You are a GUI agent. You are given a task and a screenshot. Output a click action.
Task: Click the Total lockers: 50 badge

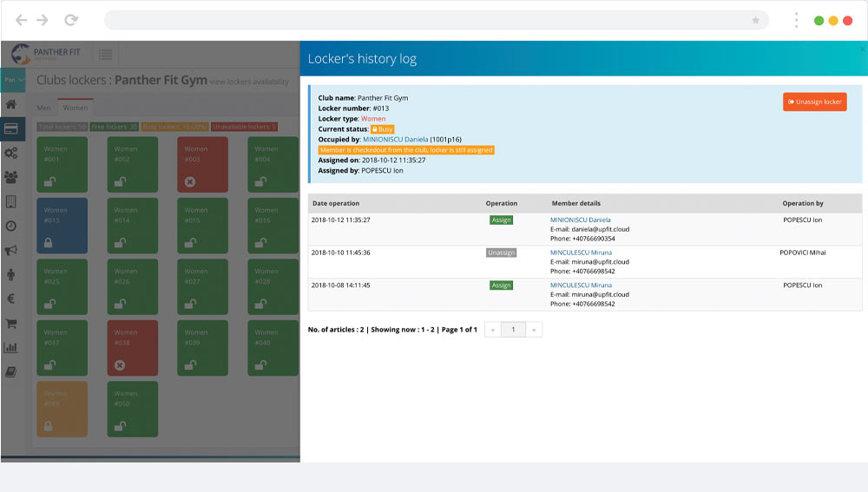(x=62, y=127)
